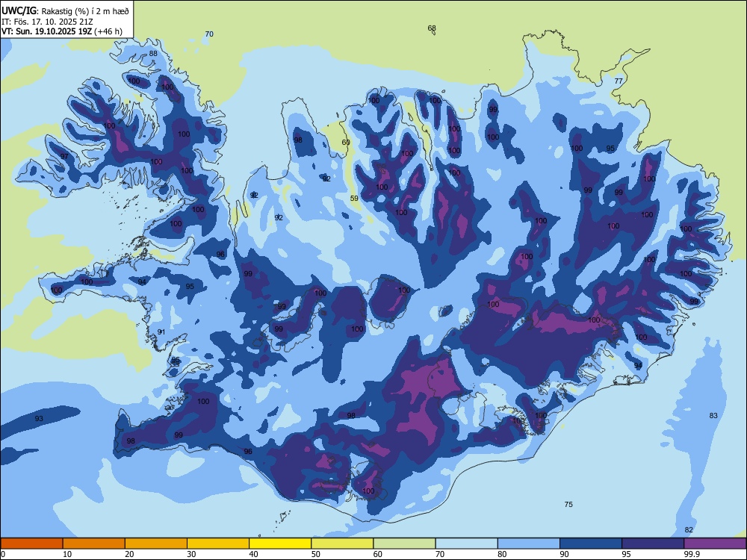The height and width of the screenshot is (560, 747).
Task: Click the bright yellow 40-50 legend swatch
Action: pyautogui.click(x=280, y=544)
